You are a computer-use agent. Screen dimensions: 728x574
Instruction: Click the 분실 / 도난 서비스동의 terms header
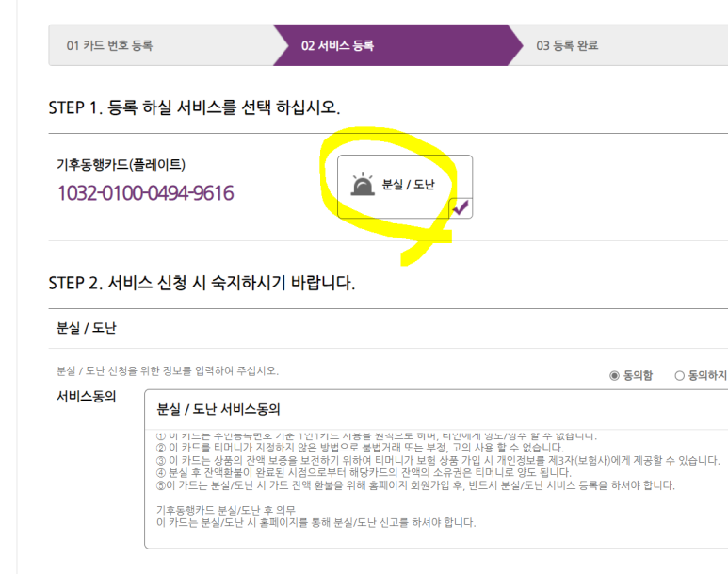coord(218,409)
